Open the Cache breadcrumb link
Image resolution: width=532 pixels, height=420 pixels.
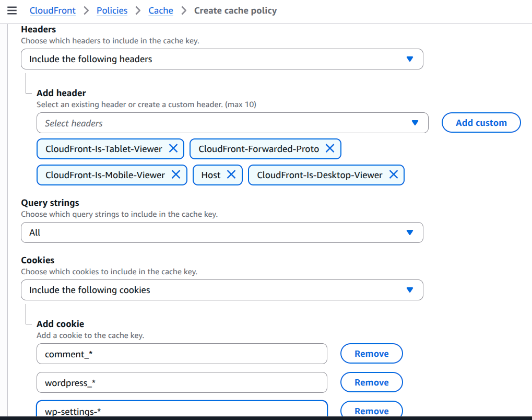point(161,10)
